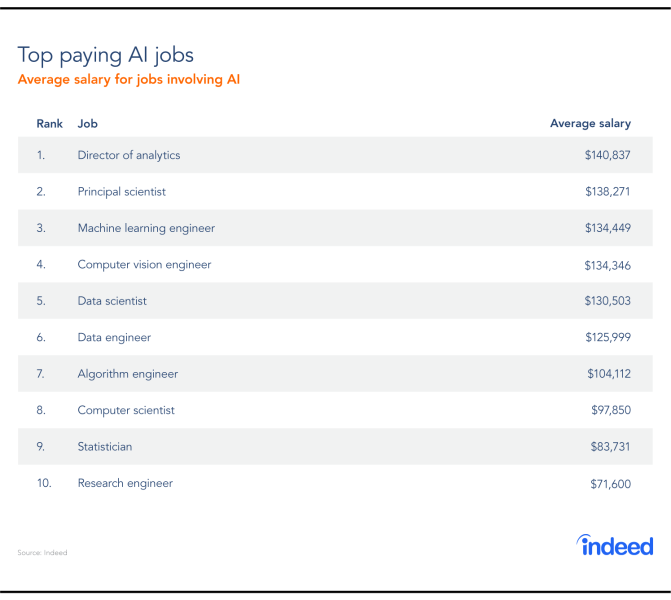Click the $104,112 salary value

tap(609, 374)
